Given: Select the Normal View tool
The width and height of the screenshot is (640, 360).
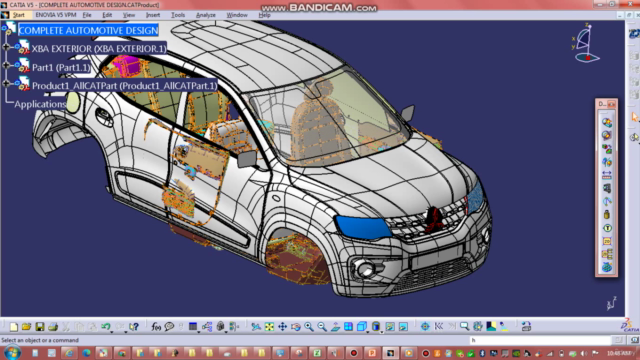Looking at the screenshot, I should (335, 327).
